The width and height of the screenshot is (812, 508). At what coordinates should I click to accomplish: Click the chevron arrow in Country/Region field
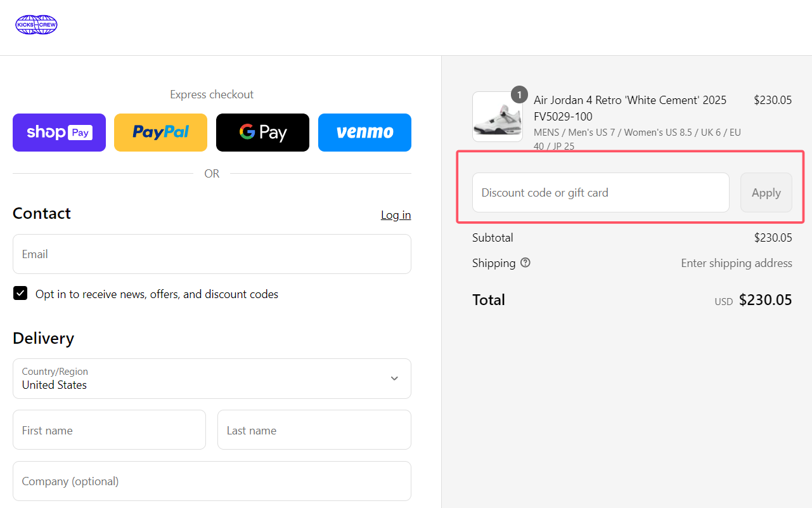coord(394,379)
